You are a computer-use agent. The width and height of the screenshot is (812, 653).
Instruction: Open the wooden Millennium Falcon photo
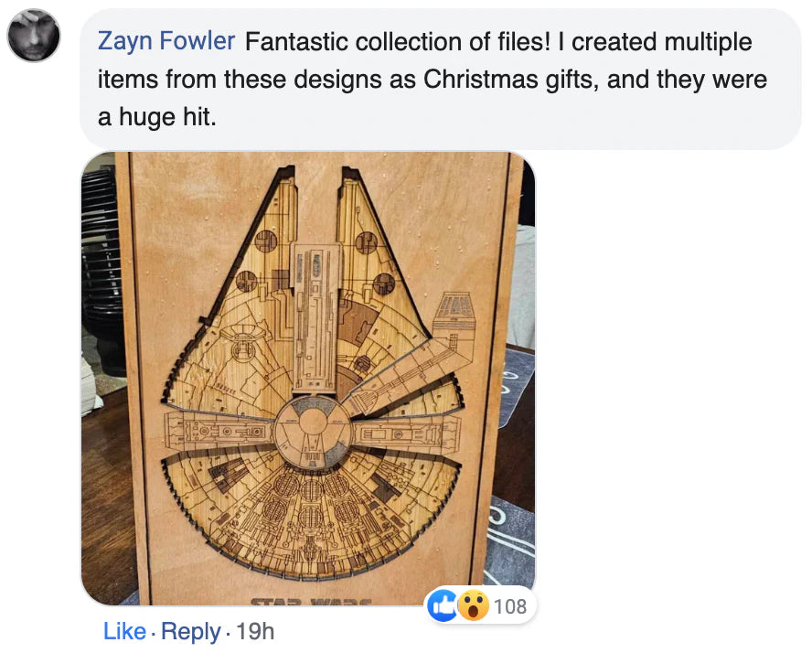[308, 377]
